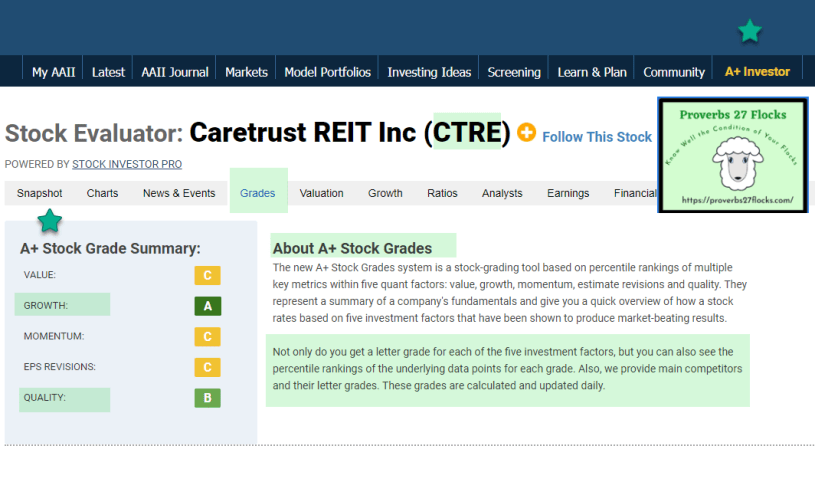Screen dimensions: 815x482
Task: Open the AAII Journal menu
Action: (x=175, y=72)
